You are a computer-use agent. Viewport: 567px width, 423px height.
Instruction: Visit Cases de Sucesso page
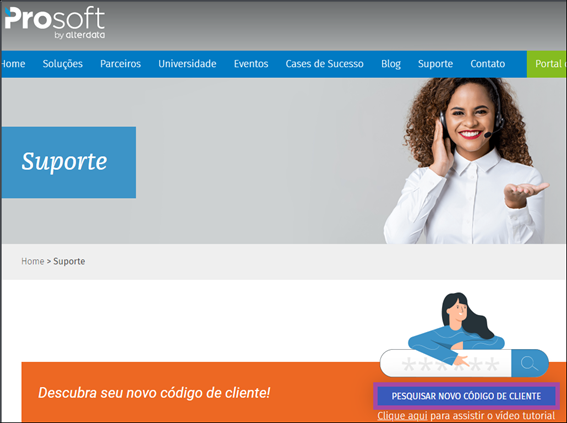[x=324, y=64]
